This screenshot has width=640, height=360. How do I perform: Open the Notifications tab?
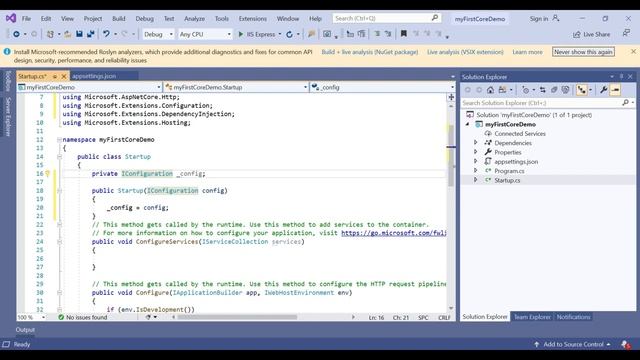pyautogui.click(x=573, y=317)
